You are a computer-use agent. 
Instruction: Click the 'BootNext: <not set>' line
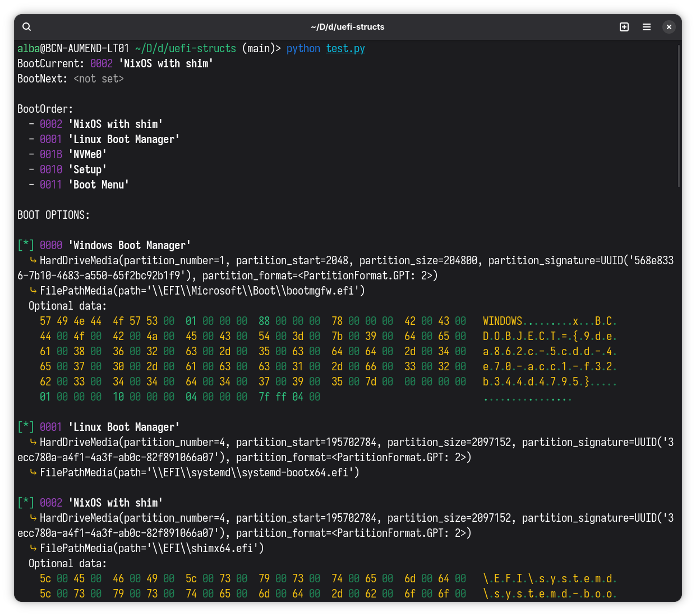(71, 79)
